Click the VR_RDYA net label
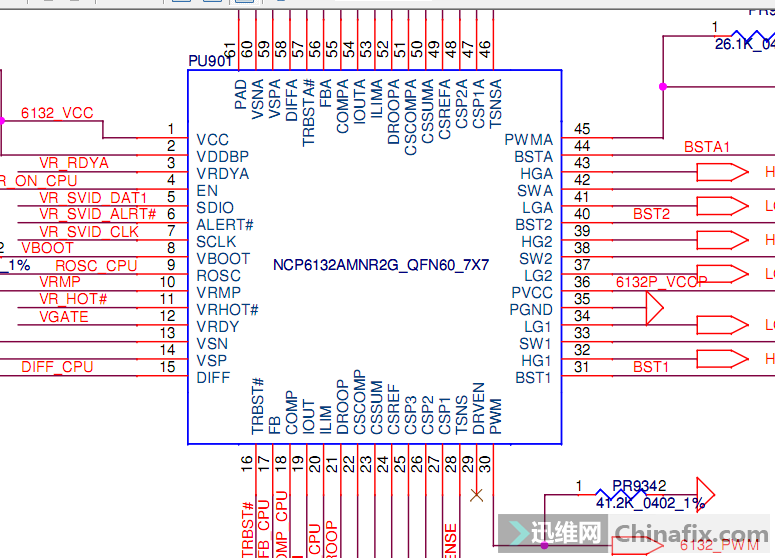775x558 pixels. coord(74,163)
